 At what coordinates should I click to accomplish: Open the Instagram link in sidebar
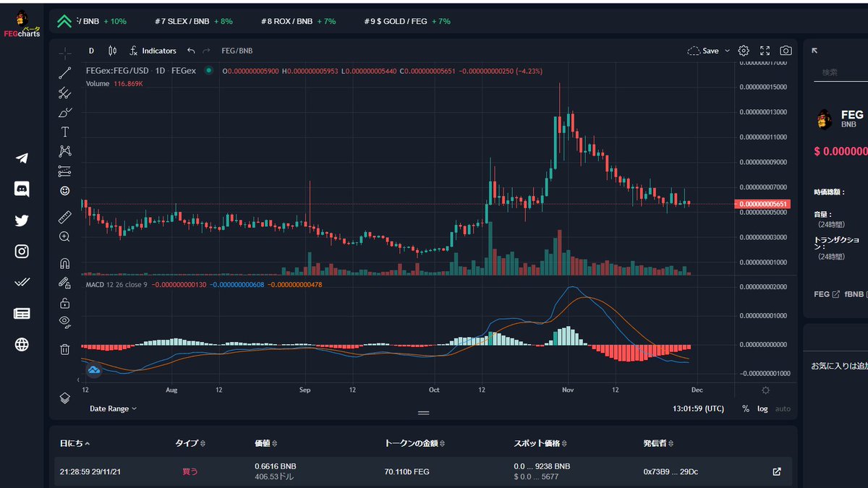22,252
